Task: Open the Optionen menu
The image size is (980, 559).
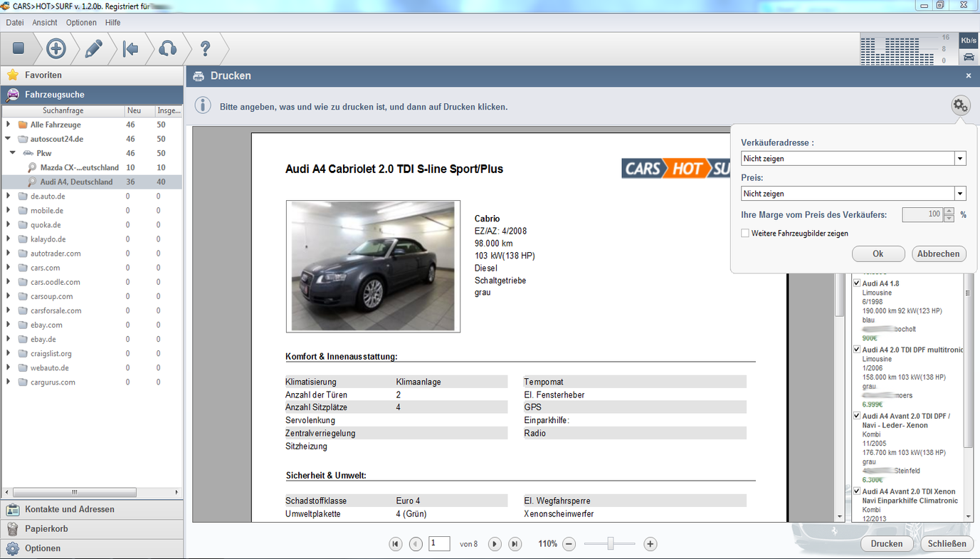Action: (x=81, y=23)
